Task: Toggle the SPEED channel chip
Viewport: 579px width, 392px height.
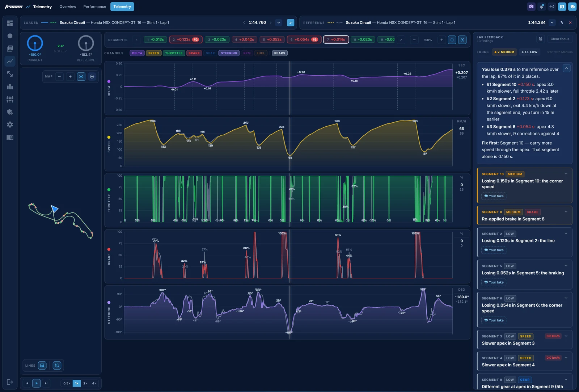Action: (154, 53)
